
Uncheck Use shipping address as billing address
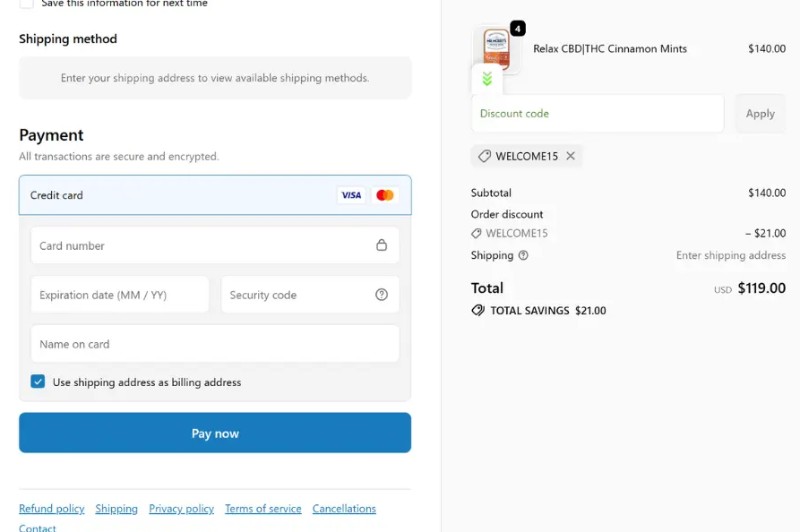(38, 382)
